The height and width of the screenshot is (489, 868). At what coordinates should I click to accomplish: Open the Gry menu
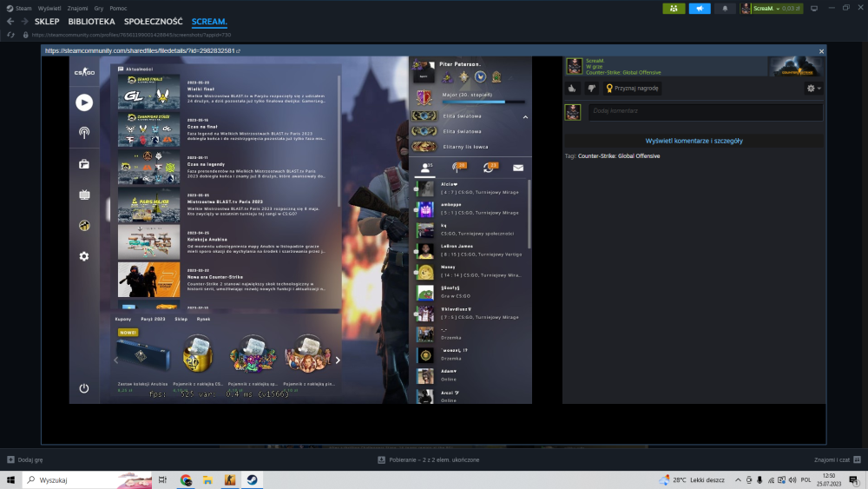click(99, 9)
